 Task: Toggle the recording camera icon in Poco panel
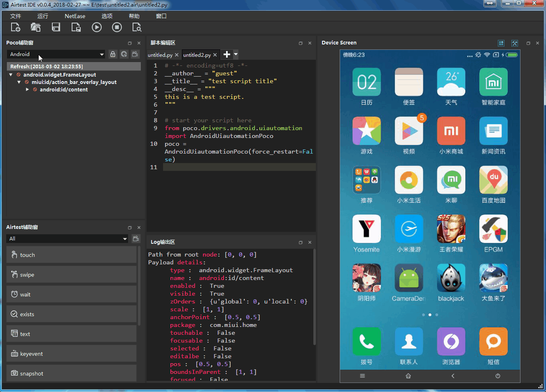135,54
